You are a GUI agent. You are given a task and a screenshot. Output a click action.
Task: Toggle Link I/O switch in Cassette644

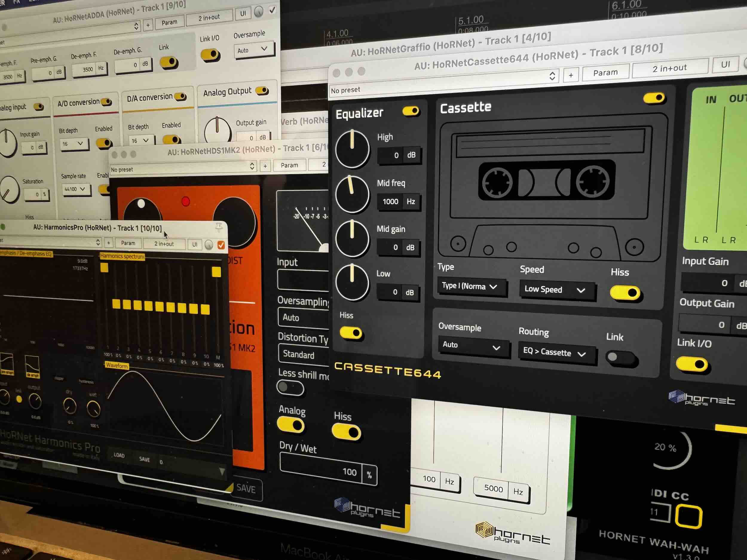(692, 365)
